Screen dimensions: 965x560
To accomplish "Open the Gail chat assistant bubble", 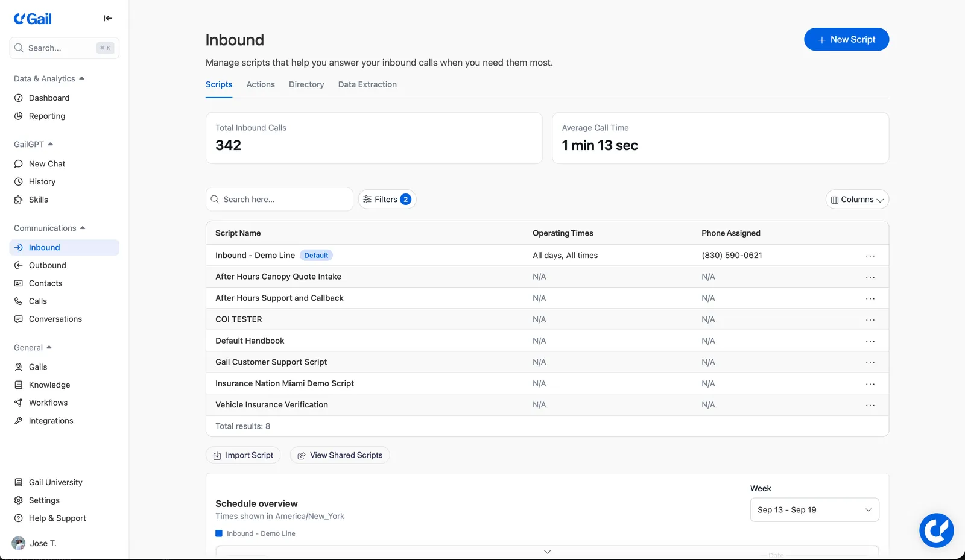I will click(x=936, y=530).
